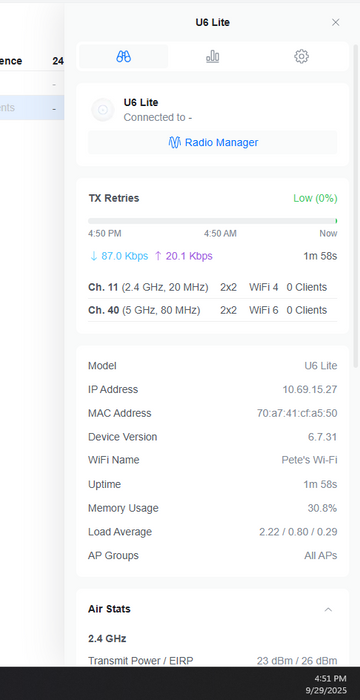The height and width of the screenshot is (700, 360).
Task: Open Radio Manager
Action: (213, 142)
